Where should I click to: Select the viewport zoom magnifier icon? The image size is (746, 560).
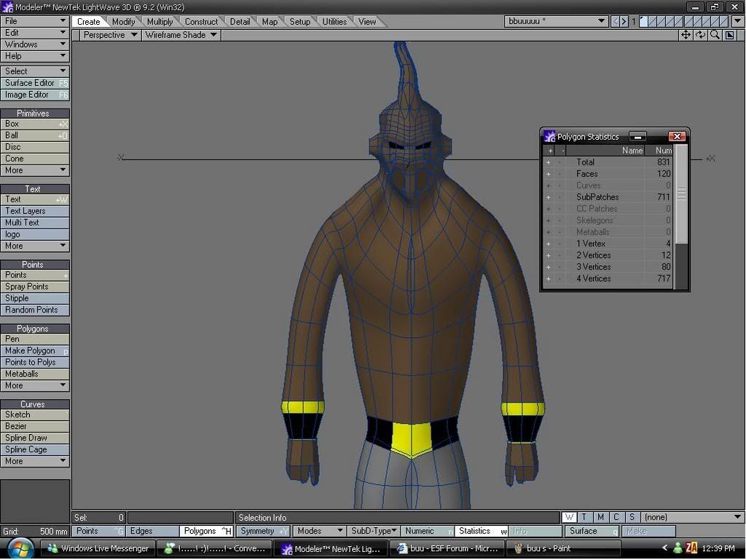(x=715, y=35)
